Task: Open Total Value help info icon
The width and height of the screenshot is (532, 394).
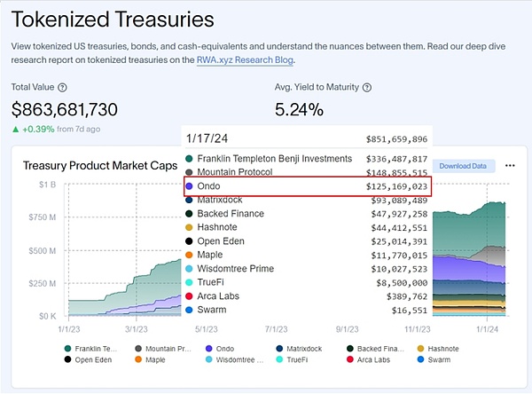Action: point(63,88)
